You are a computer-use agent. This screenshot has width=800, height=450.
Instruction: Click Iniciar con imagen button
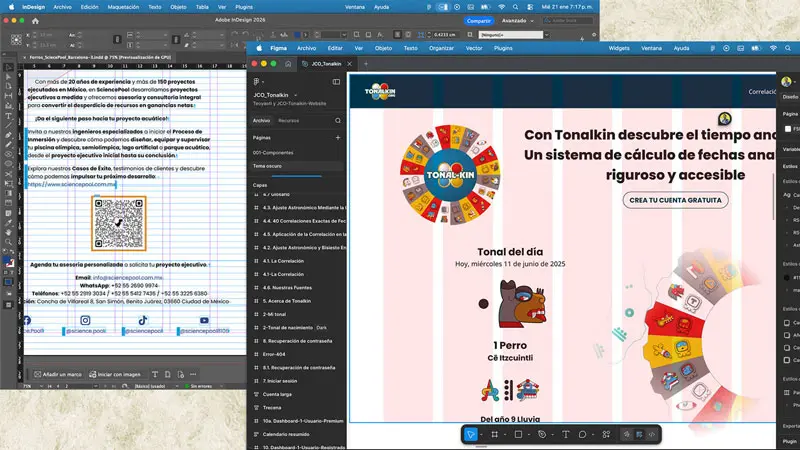(115, 374)
